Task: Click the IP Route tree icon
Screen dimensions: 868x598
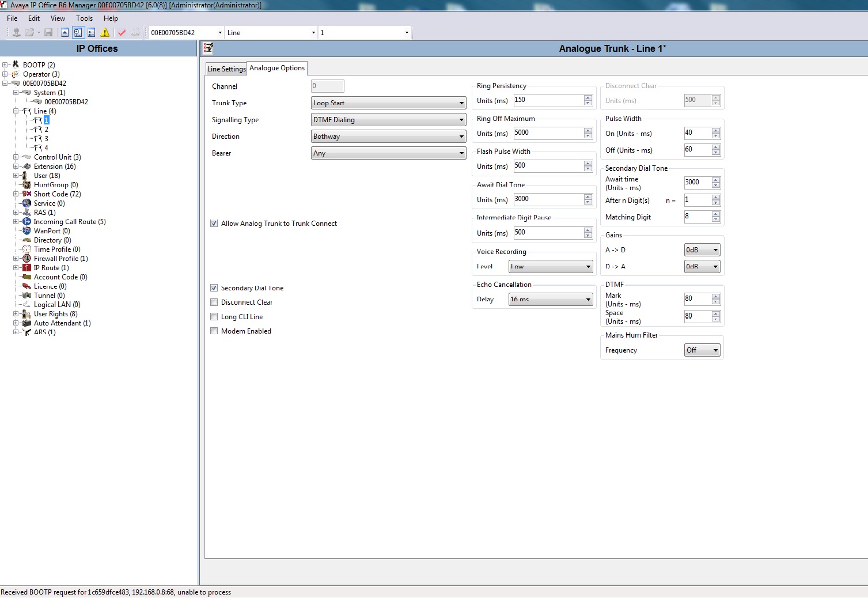Action: [x=26, y=267]
